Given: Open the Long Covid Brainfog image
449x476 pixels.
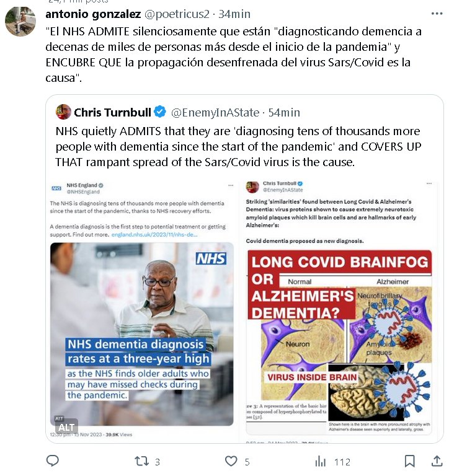Looking at the screenshot, I should click(340, 342).
